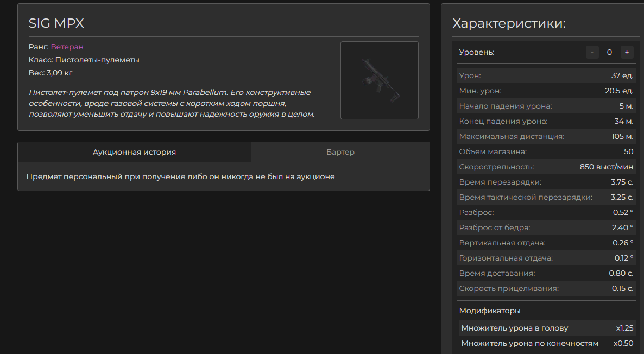Image resolution: width=644 pixels, height=354 pixels.
Task: Click the Урон row label
Action: point(470,75)
